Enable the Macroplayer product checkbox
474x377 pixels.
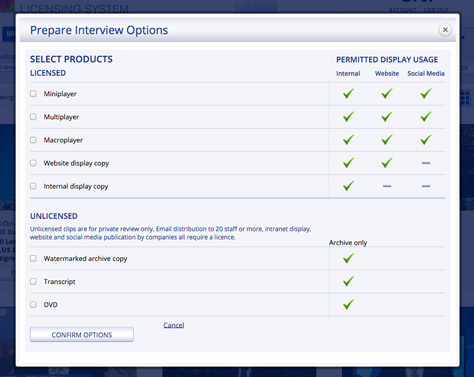(33, 140)
